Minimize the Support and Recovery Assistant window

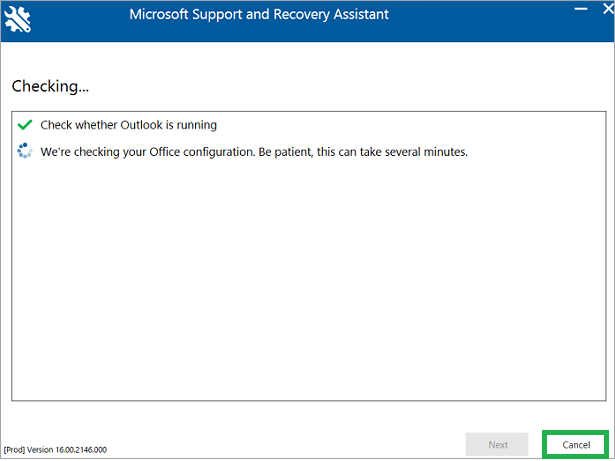pyautogui.click(x=581, y=9)
